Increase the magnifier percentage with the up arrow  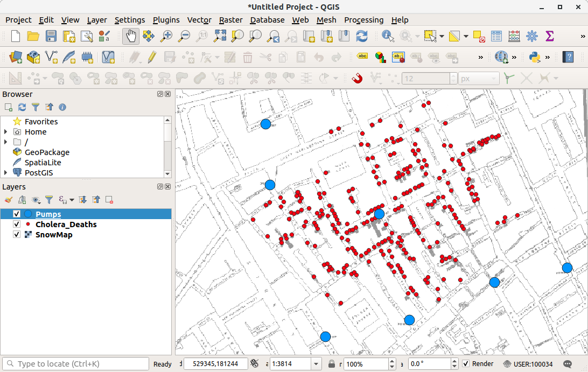392,361
